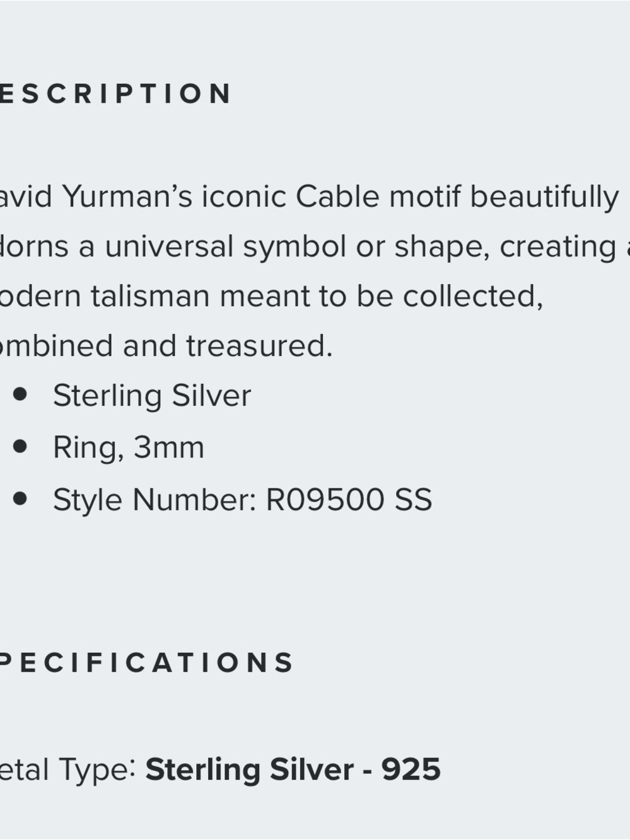Click the word treasured ending the paragraph
The height and width of the screenshot is (840, 630).
tap(259, 346)
